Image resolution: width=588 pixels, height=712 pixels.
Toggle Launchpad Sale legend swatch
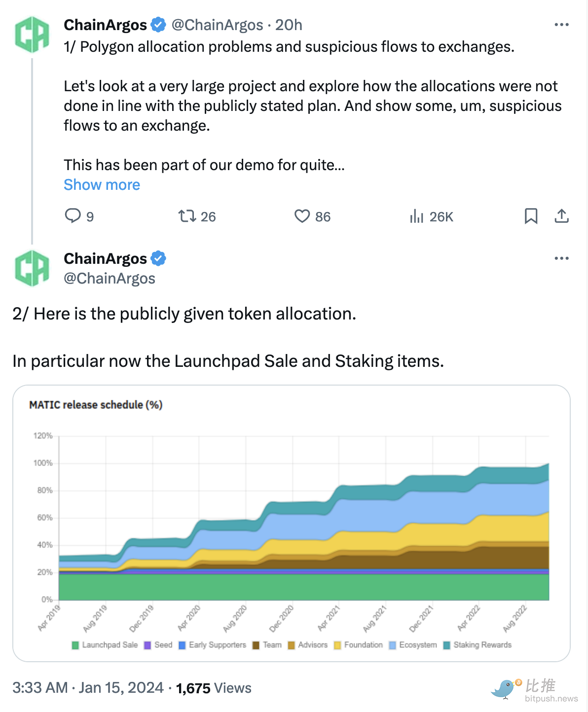[x=75, y=645]
